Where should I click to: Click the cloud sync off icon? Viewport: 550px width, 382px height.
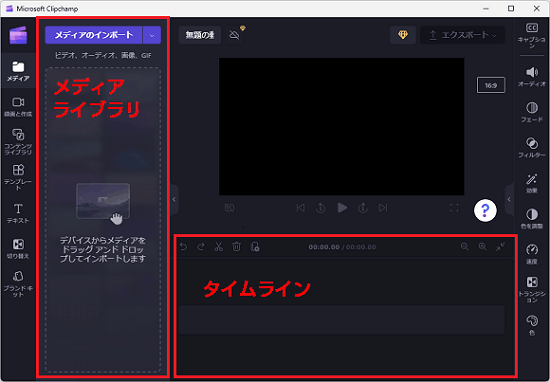(234, 35)
